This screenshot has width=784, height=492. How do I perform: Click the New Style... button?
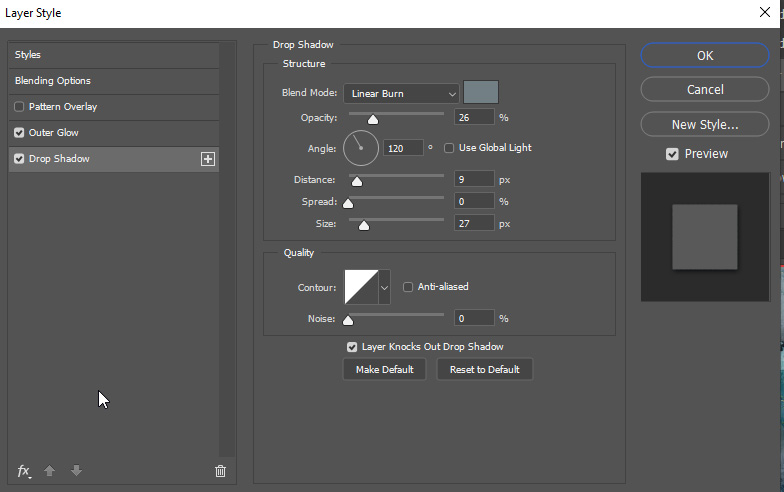tap(704, 124)
